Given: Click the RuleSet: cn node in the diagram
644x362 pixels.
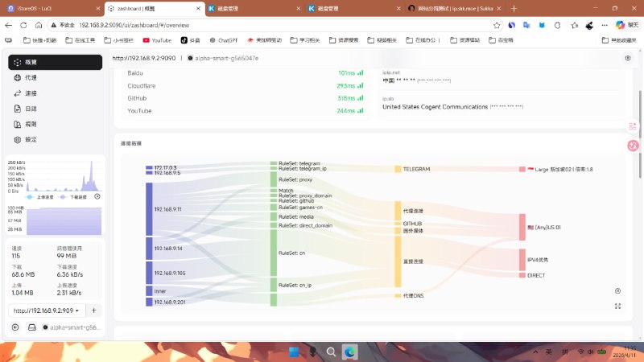Looking at the screenshot, I should point(274,253).
